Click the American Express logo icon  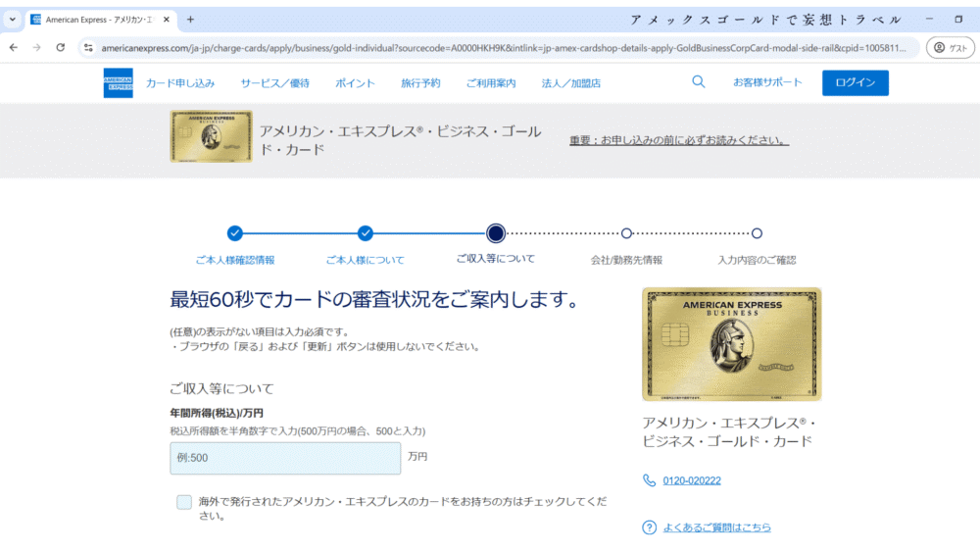119,82
